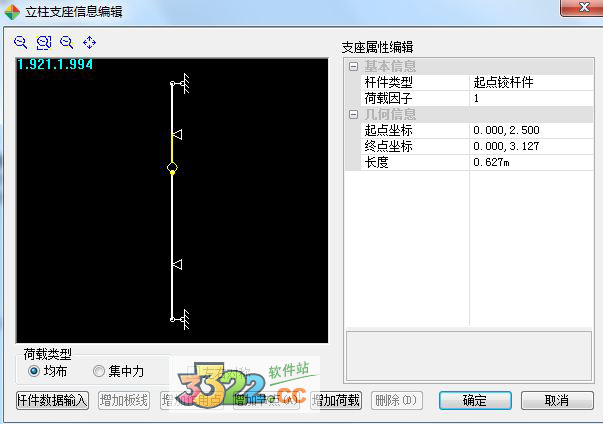Click the 增加荷载 button
The width and height of the screenshot is (603, 424).
point(336,401)
